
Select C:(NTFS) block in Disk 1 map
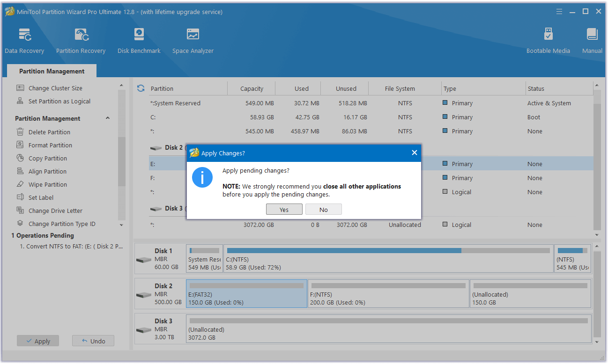tap(388, 259)
